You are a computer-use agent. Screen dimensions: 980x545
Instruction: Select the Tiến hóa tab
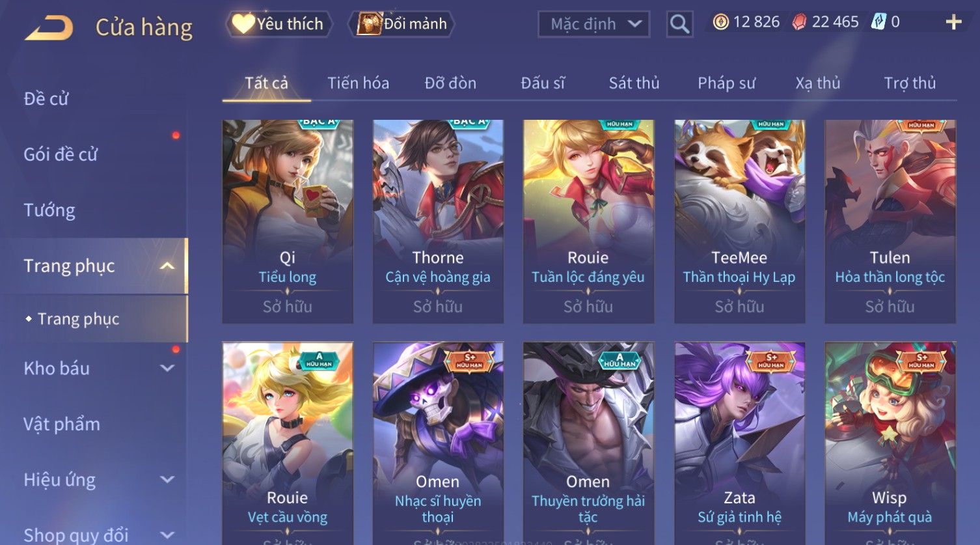(x=358, y=83)
